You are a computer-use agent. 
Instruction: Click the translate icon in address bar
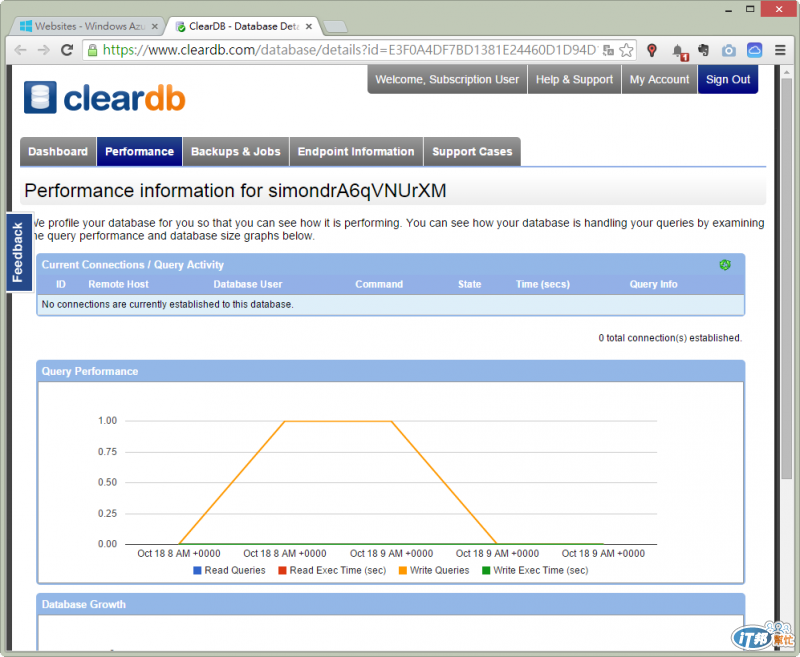pyautogui.click(x=608, y=50)
